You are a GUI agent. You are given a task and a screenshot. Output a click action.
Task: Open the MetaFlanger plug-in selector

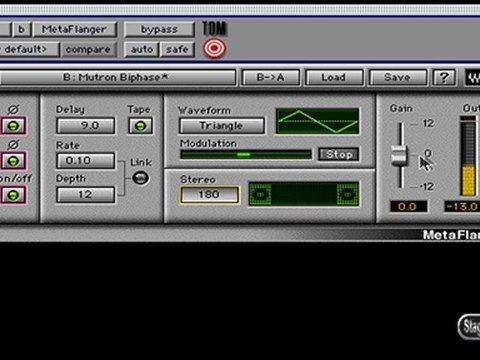click(x=74, y=29)
